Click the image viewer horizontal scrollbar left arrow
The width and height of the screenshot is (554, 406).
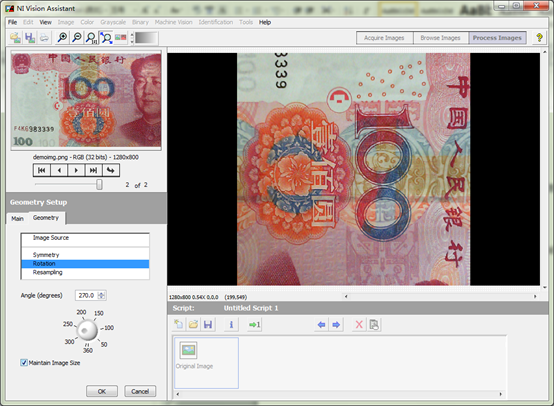tap(346, 296)
